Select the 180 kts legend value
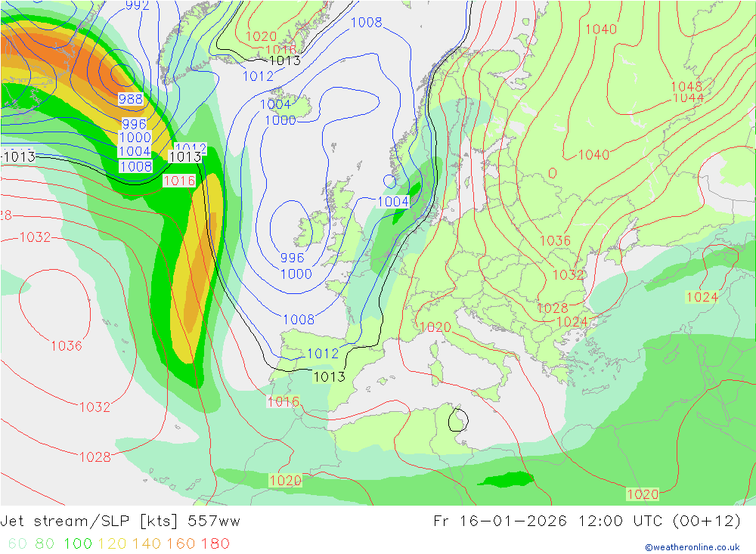The width and height of the screenshot is (756, 554). pos(215,544)
